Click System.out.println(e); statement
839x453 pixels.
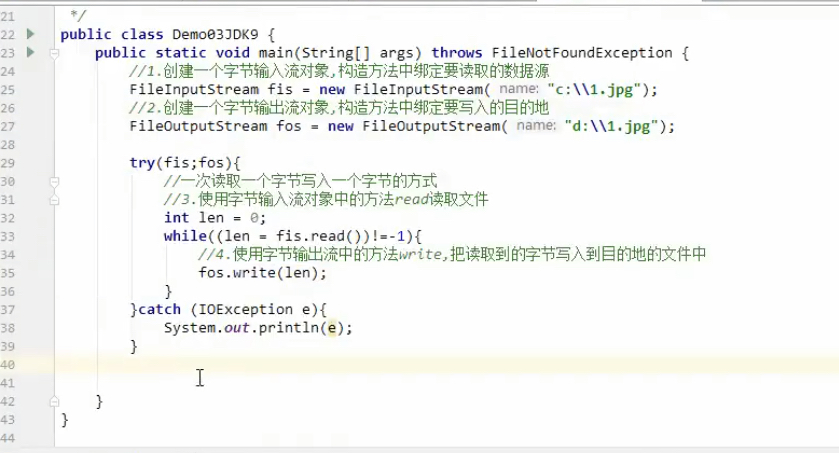258,328
